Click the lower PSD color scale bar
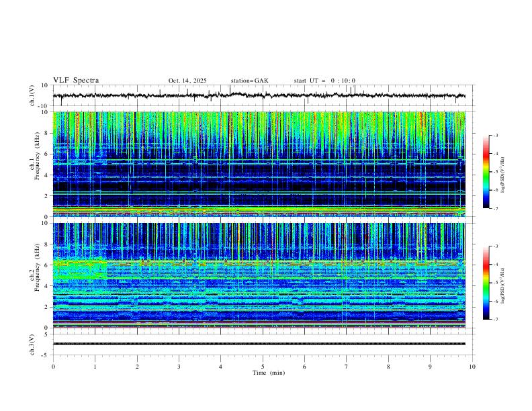Image resolution: width=532 pixels, height=411 pixels. tap(486, 283)
